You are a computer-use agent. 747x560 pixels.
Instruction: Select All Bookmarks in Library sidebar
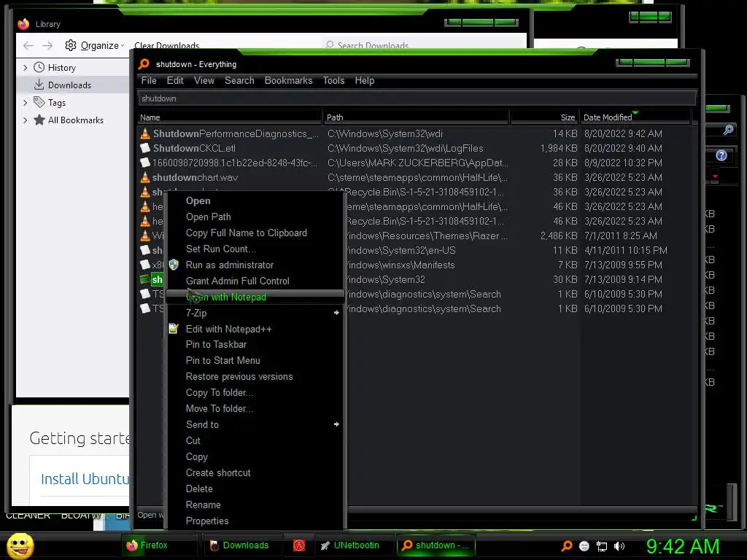tap(75, 120)
